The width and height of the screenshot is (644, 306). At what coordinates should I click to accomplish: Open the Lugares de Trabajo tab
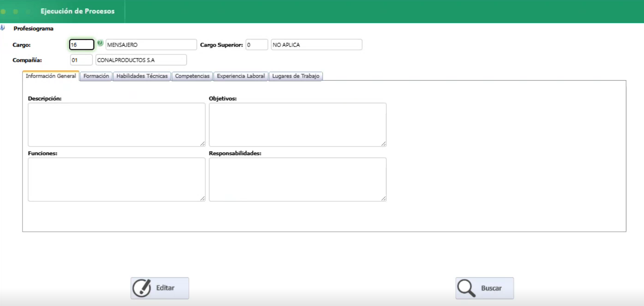[296, 76]
